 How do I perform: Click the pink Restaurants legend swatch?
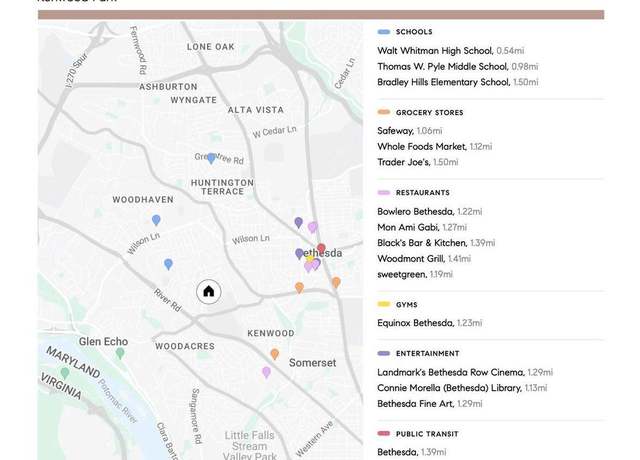384,193
